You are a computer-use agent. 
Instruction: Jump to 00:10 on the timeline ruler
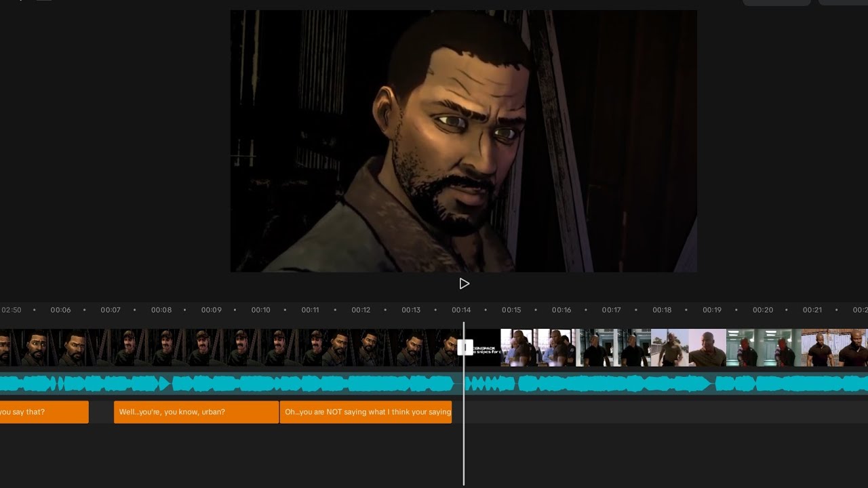[x=261, y=310]
